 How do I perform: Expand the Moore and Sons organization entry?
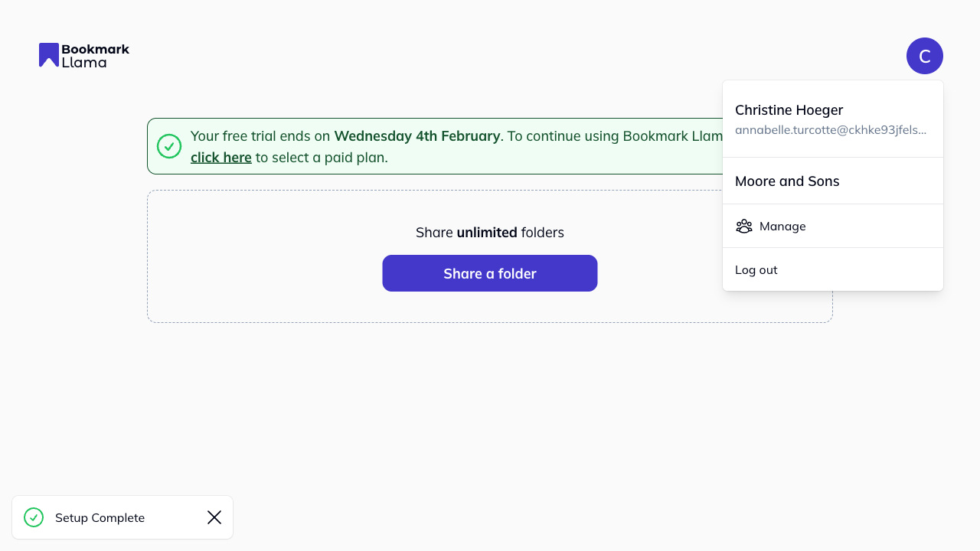[x=787, y=181]
